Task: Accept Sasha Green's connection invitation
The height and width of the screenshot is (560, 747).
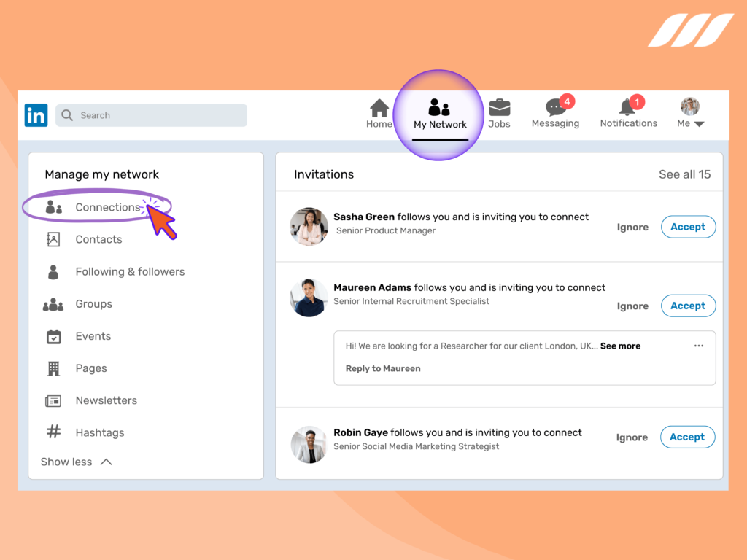Action: coord(687,227)
